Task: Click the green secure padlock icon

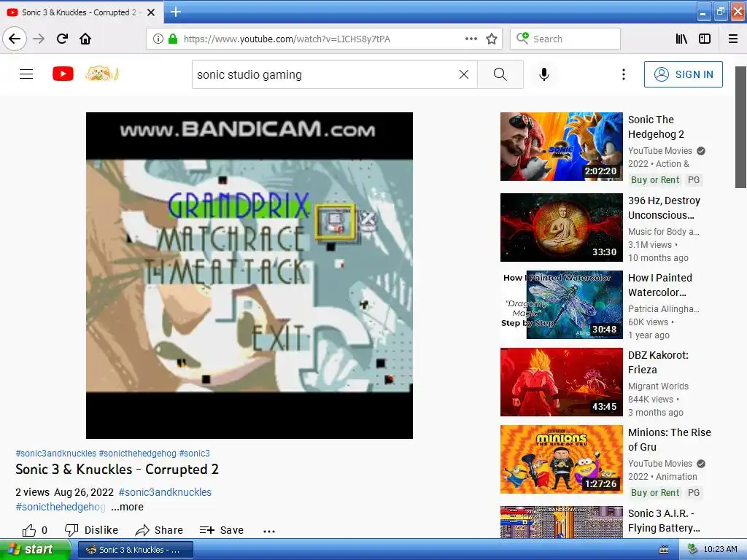Action: pyautogui.click(x=173, y=39)
